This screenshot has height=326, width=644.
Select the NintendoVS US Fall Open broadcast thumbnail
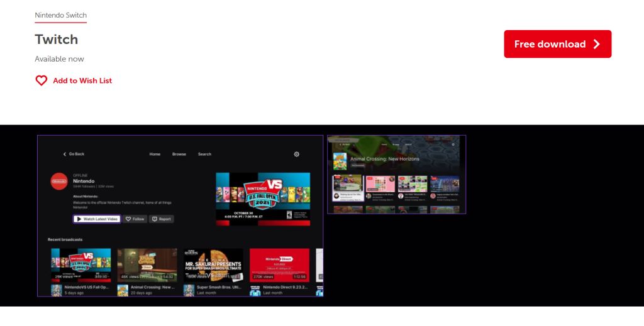pos(81,264)
